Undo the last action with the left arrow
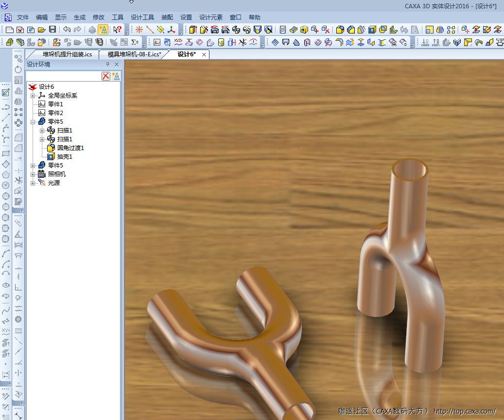The height and width of the screenshot is (420, 504). tap(67, 30)
